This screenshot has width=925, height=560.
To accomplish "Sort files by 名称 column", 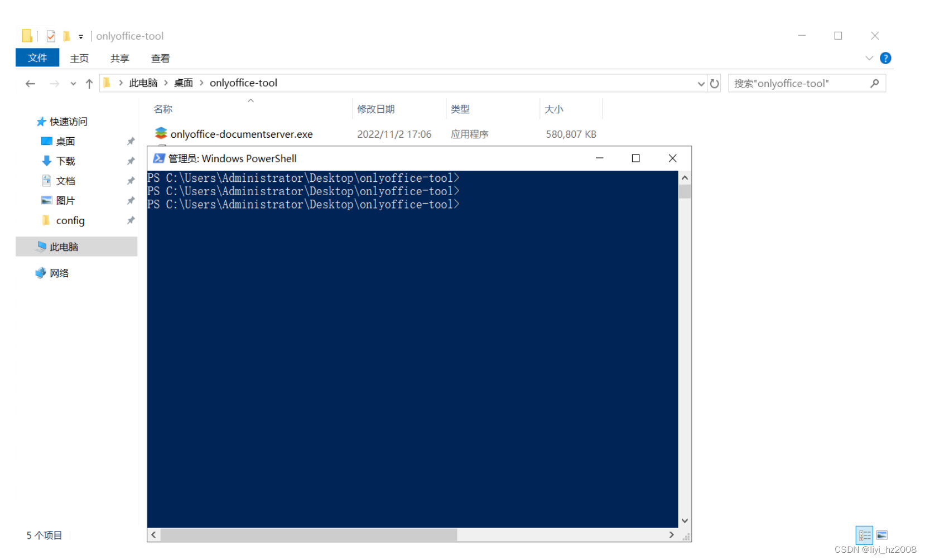I will pos(163,109).
